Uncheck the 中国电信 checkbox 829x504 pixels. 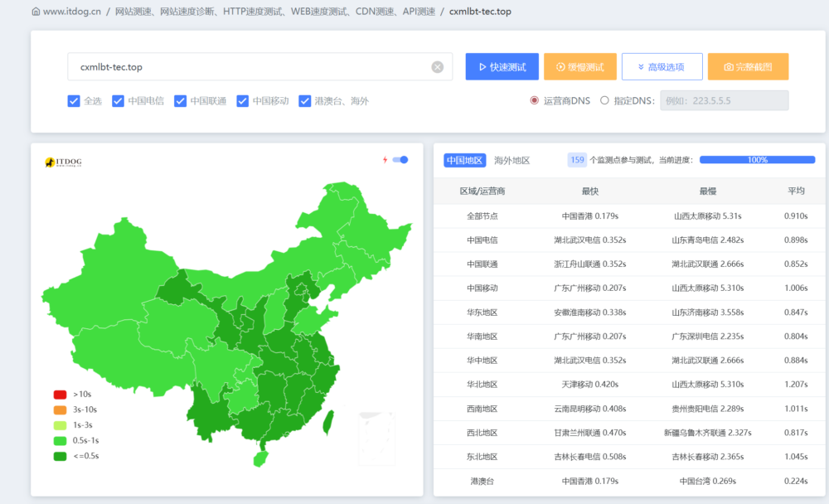117,100
